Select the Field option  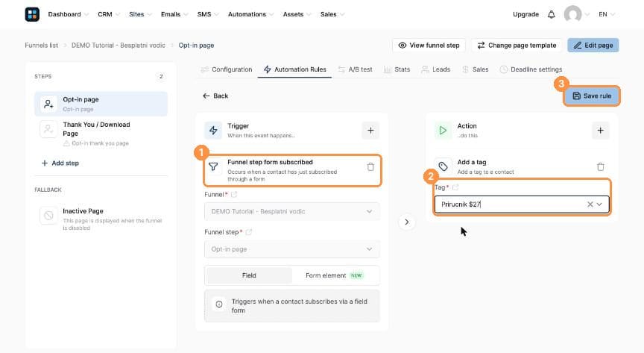pyautogui.click(x=249, y=275)
